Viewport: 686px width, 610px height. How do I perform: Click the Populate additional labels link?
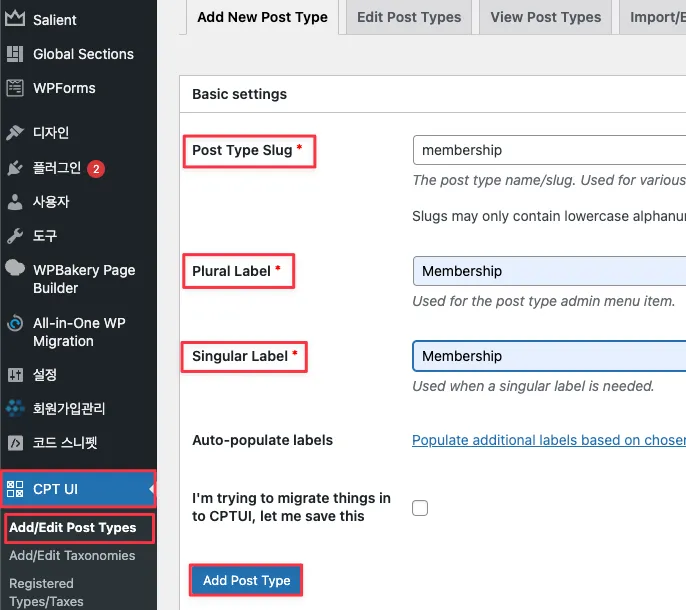[548, 440]
